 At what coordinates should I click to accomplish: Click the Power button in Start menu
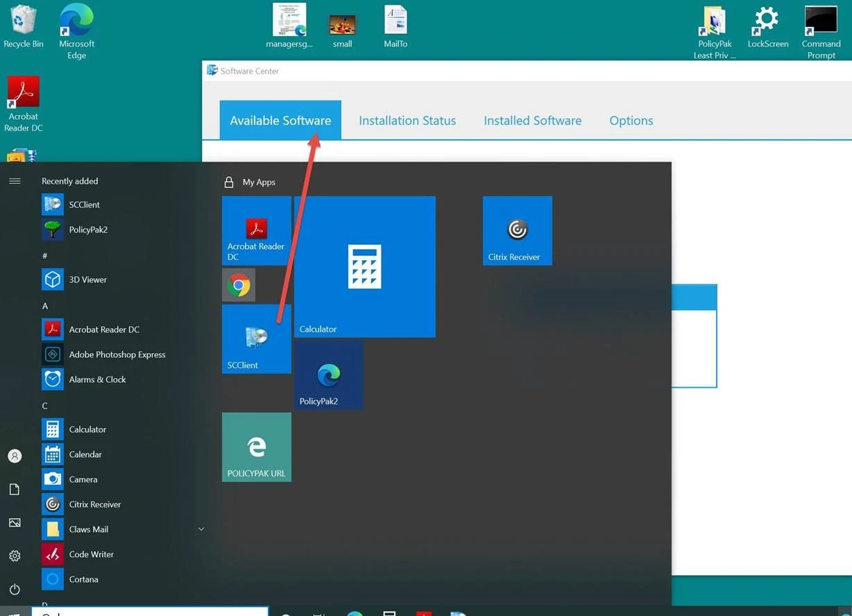point(15,589)
